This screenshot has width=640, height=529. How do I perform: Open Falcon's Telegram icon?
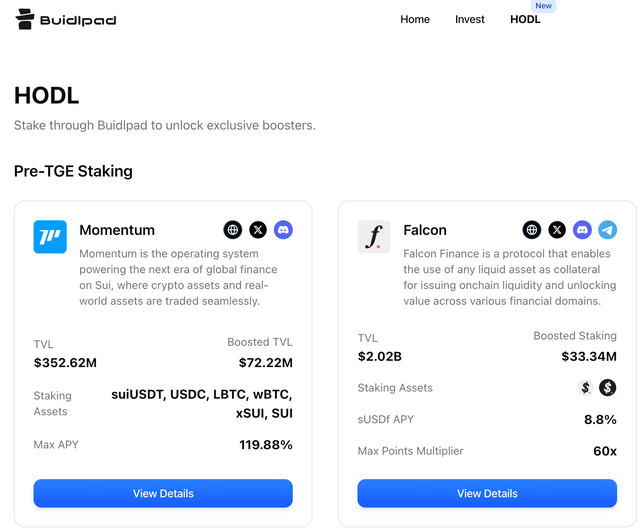point(607,230)
